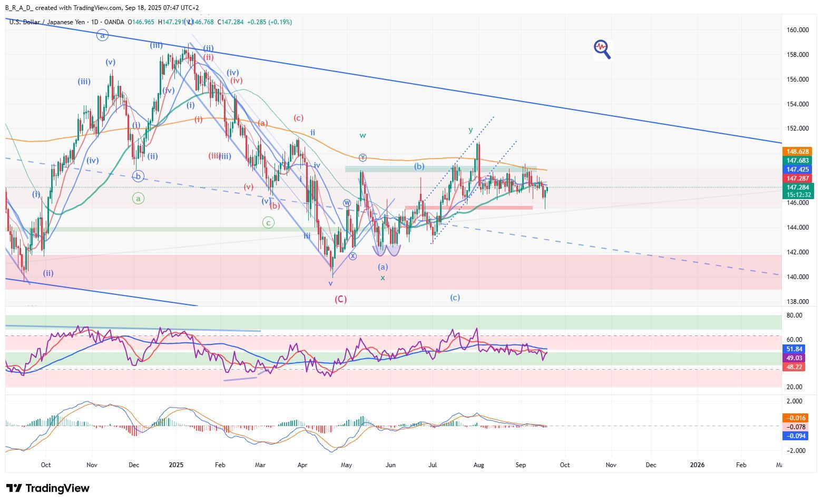Image resolution: width=822 pixels, height=504 pixels.
Task: Click 80.00 on the RSI axis
Action: tap(795, 315)
